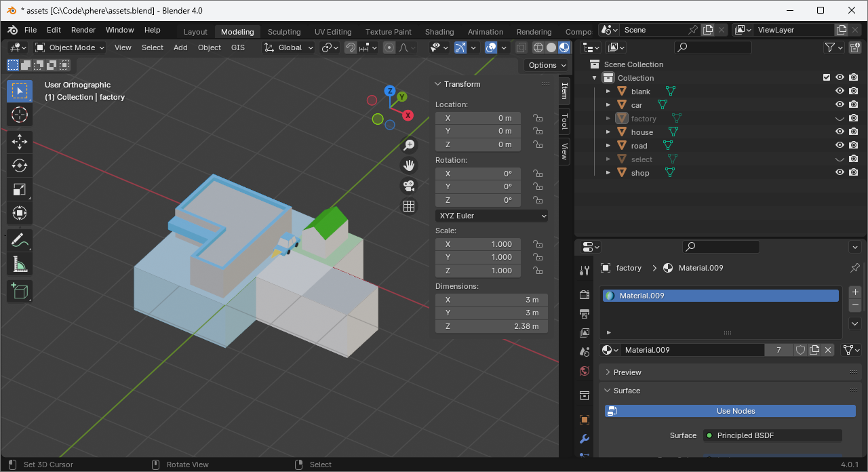Toggle lock on Scale Y

point(537,257)
